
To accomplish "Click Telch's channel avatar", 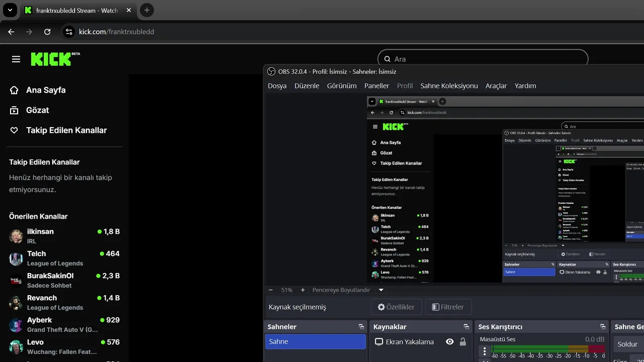I will point(16,258).
